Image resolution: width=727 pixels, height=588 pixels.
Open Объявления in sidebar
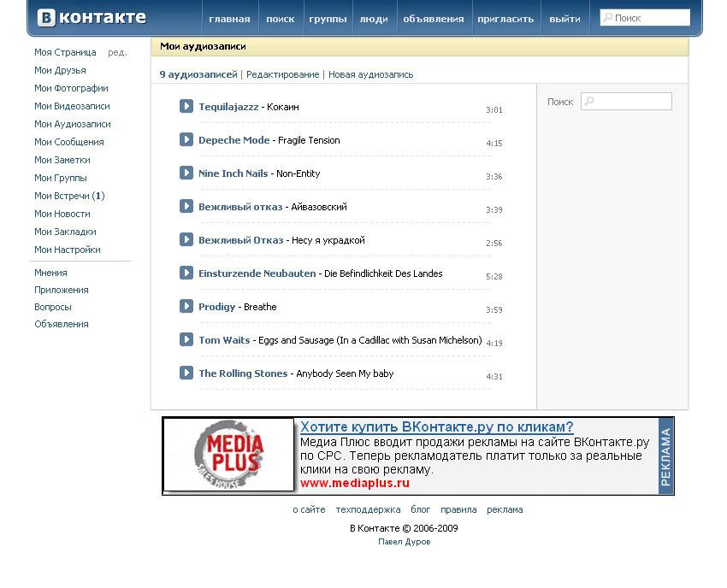pos(62,325)
